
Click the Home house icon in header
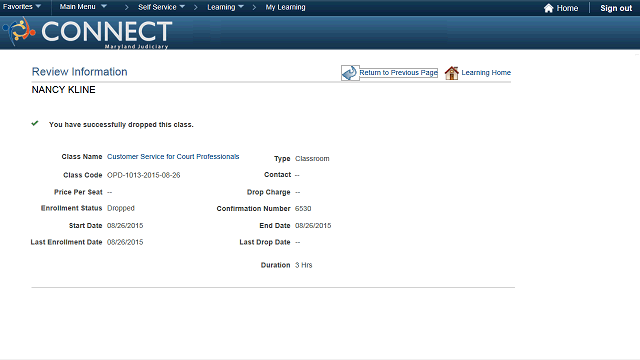coord(549,8)
